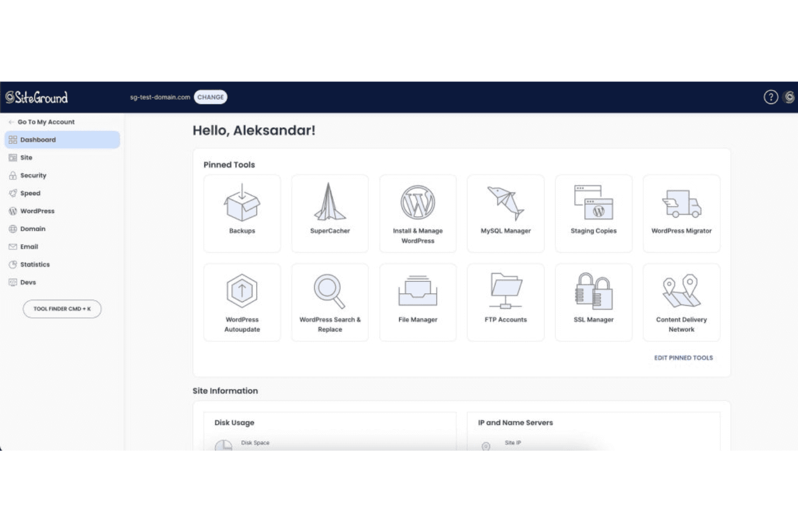Open the SuperCacher rocket icon
798x532 pixels.
330,202
